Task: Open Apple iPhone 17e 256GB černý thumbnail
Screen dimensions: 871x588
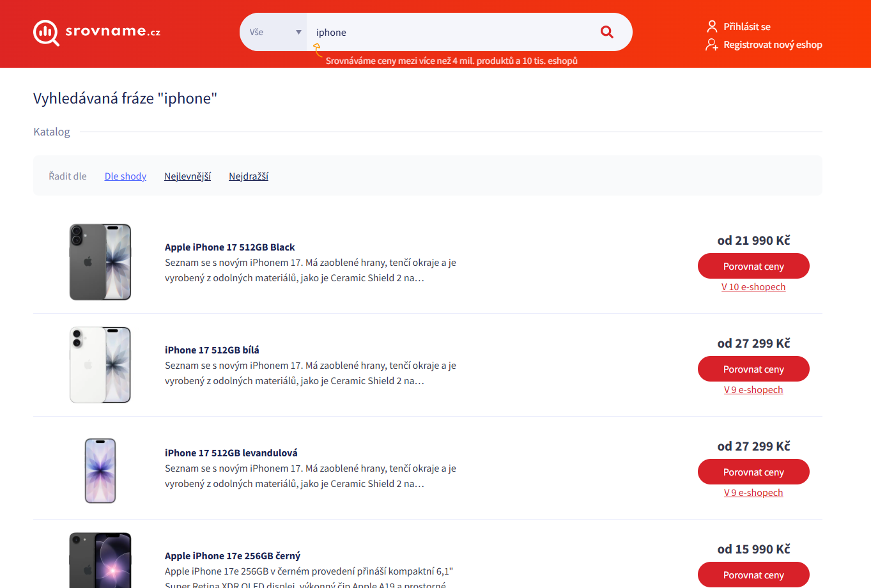Action: 100,560
